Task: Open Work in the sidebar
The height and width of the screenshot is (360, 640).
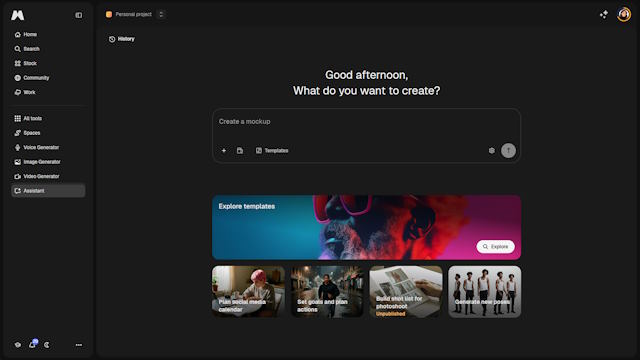Action: click(x=48, y=92)
